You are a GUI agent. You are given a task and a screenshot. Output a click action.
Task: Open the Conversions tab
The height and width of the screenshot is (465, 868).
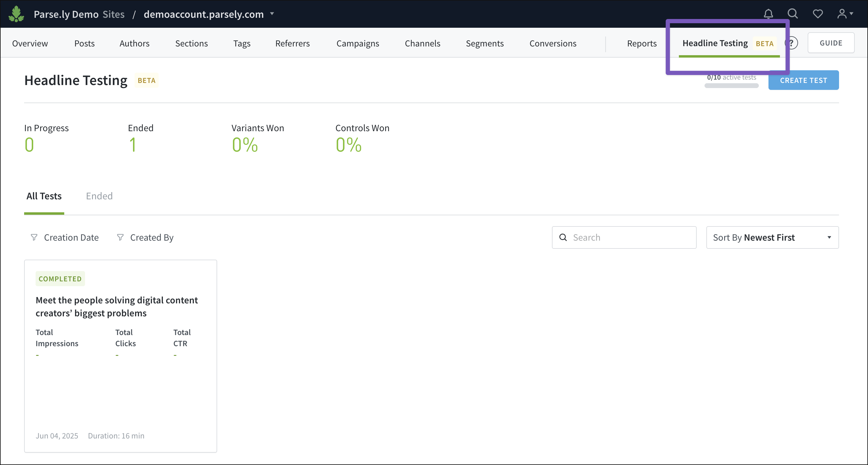[553, 43]
